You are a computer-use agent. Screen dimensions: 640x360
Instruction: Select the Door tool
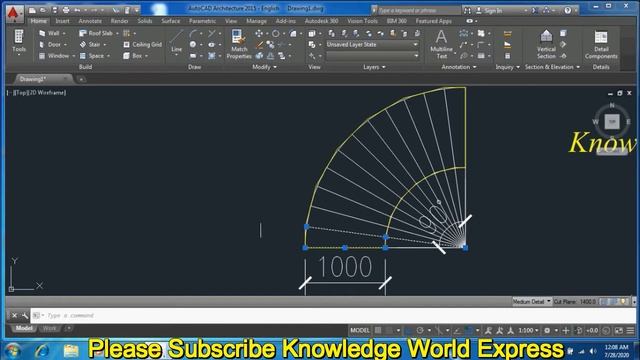click(50, 44)
